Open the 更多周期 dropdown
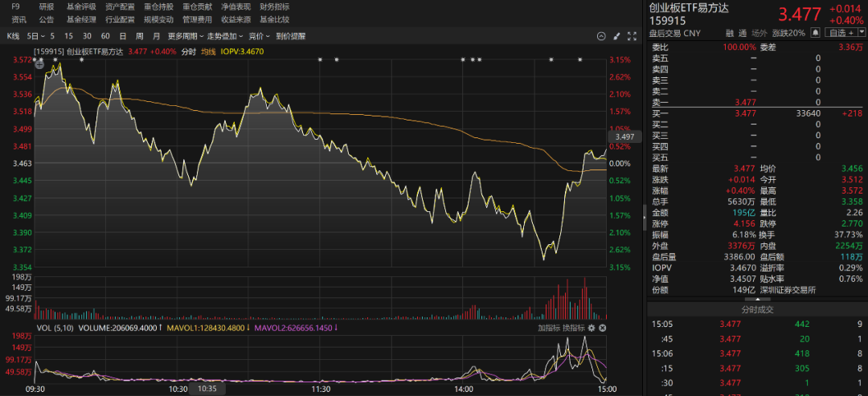 (x=186, y=36)
